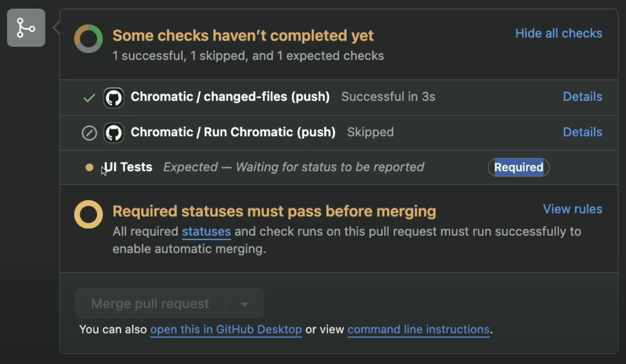Click the yellow pending dot for UI Tests
This screenshot has width=626, height=364.
click(89, 167)
